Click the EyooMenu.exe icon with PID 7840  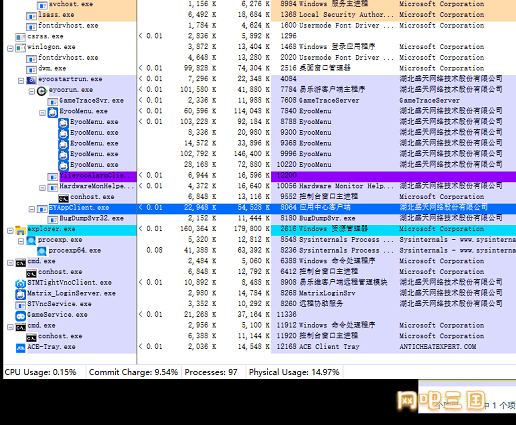53,112
